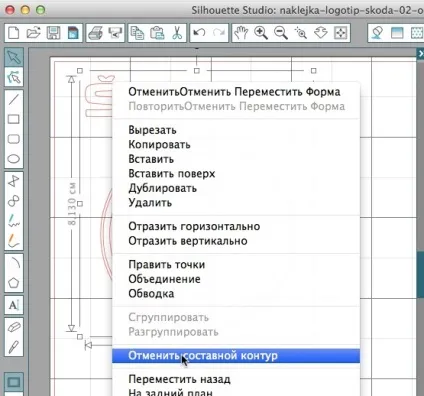Click the Redo arrow icon
The height and width of the screenshot is (396, 424).
(219, 33)
